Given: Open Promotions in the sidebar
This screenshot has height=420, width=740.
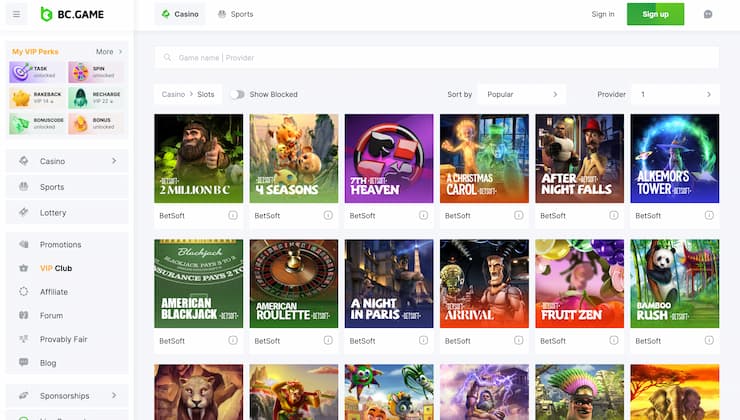Looking at the screenshot, I should [67, 244].
